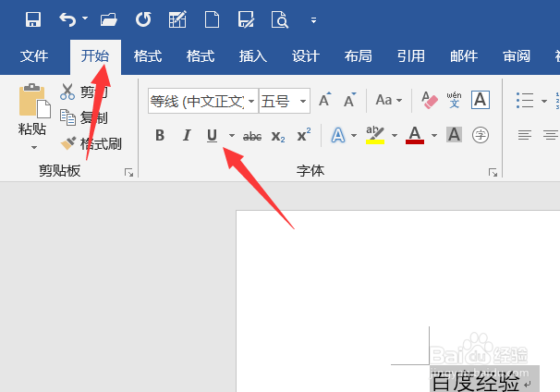The image size is (560, 392).
Task: Open the font size dropdown arrow
Action: [303, 101]
